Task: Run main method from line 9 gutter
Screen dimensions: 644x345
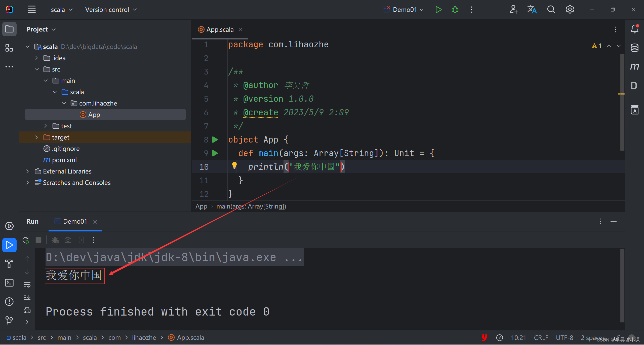Action: pyautogui.click(x=215, y=153)
